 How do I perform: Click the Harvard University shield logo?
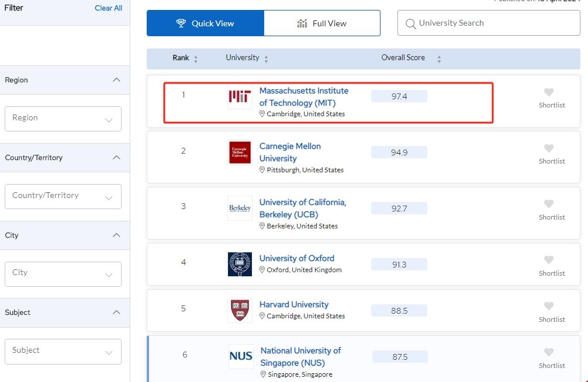pos(240,310)
